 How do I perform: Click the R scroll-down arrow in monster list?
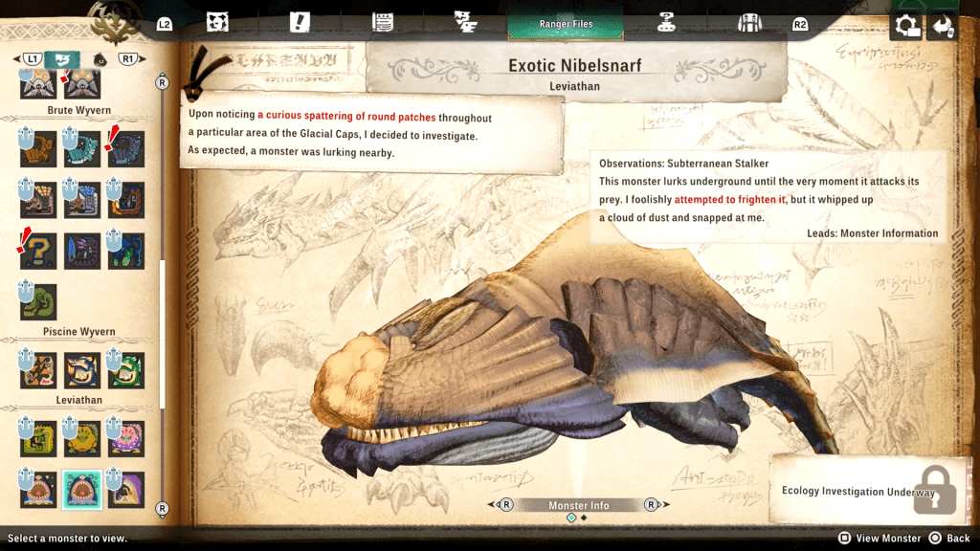[162, 508]
